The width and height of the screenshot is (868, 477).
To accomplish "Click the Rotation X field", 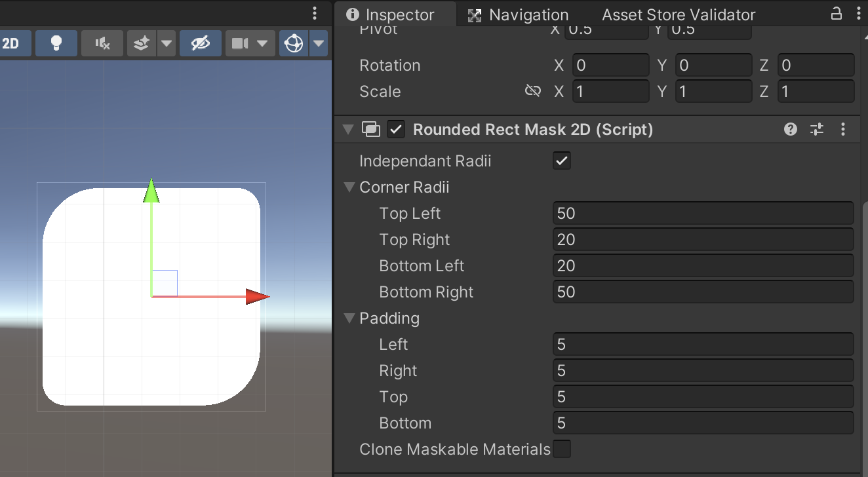I will pyautogui.click(x=611, y=66).
